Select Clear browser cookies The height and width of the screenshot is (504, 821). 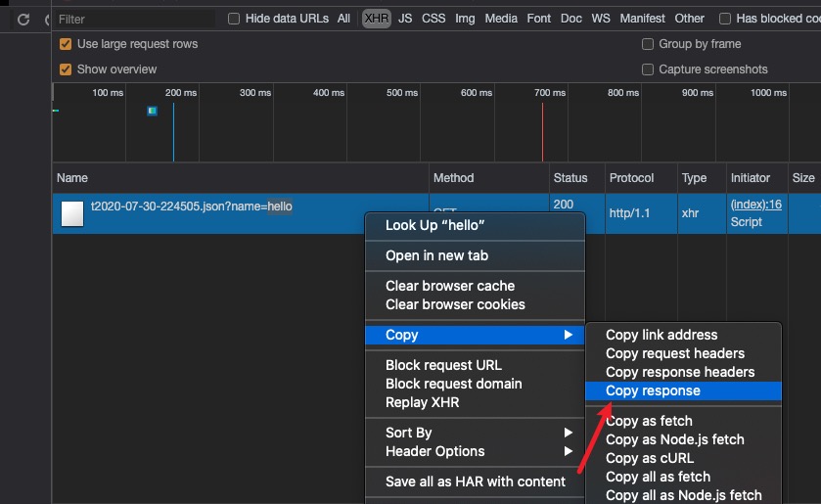pos(475,304)
